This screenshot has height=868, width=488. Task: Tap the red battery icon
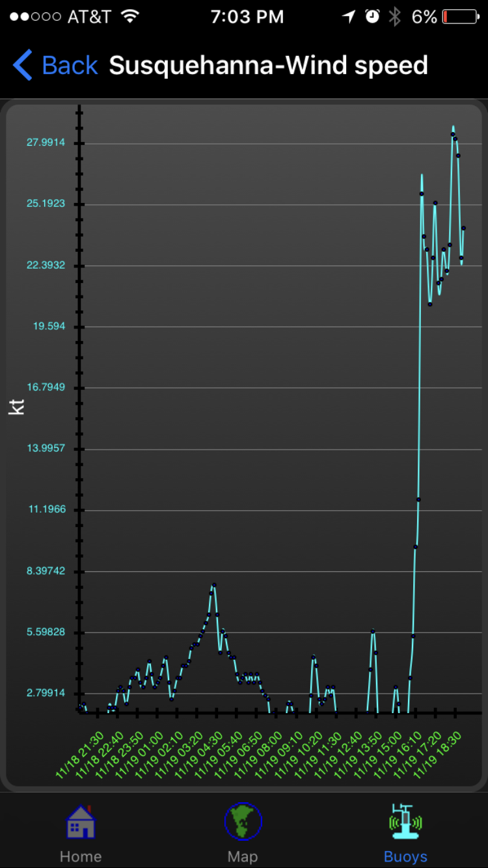tap(461, 17)
